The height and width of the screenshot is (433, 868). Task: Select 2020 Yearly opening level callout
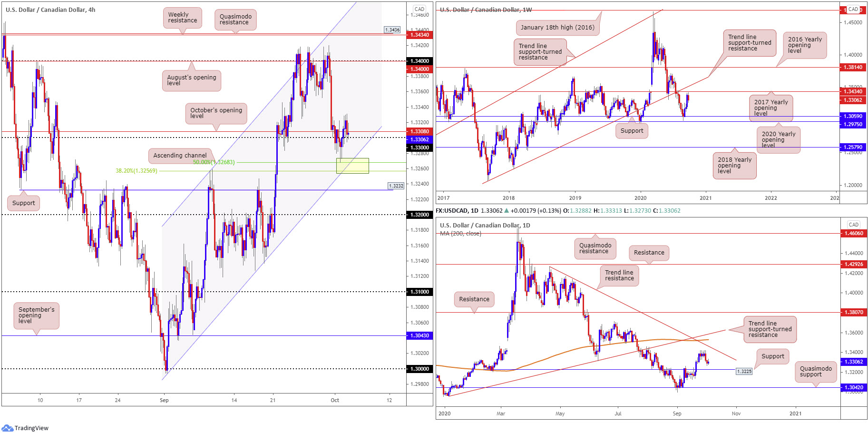point(779,140)
